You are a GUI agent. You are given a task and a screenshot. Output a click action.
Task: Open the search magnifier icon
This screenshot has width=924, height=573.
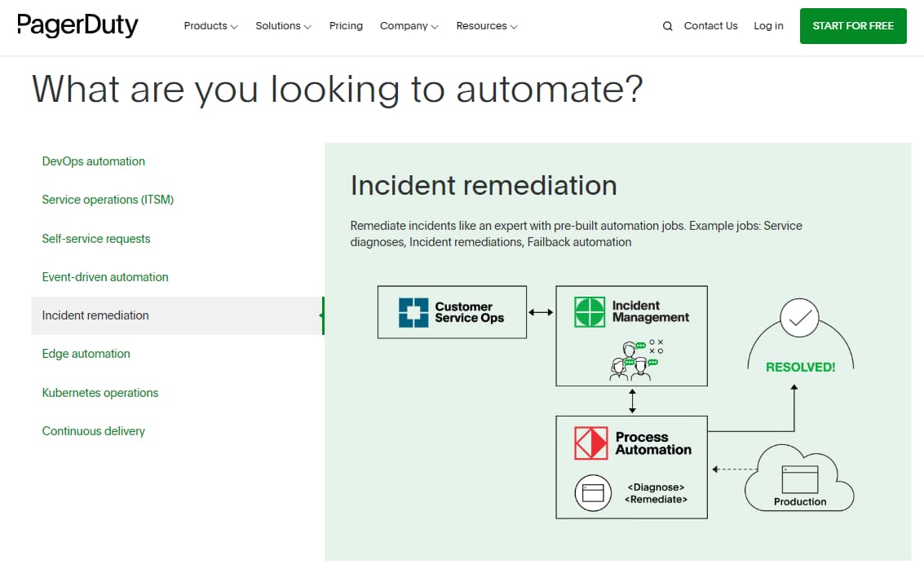click(667, 26)
